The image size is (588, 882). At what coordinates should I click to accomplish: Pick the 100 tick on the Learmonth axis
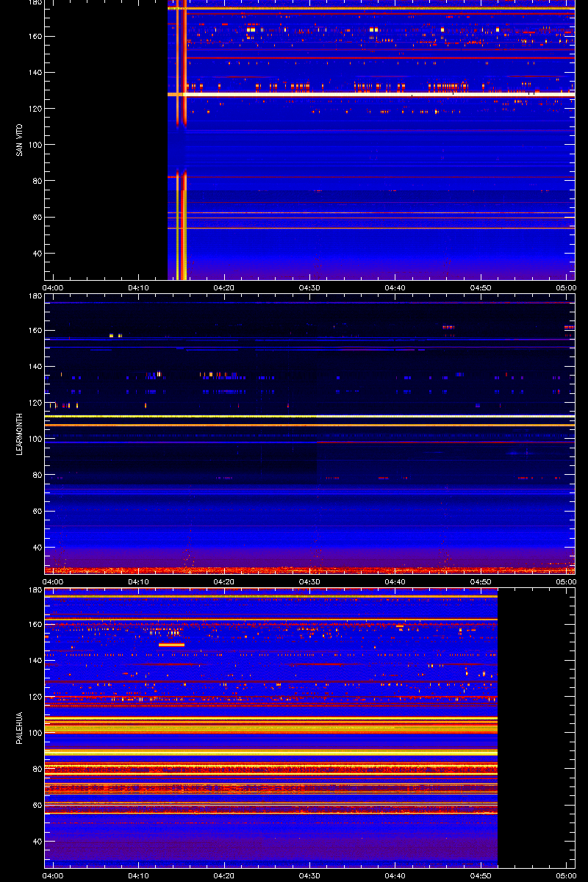click(35, 439)
